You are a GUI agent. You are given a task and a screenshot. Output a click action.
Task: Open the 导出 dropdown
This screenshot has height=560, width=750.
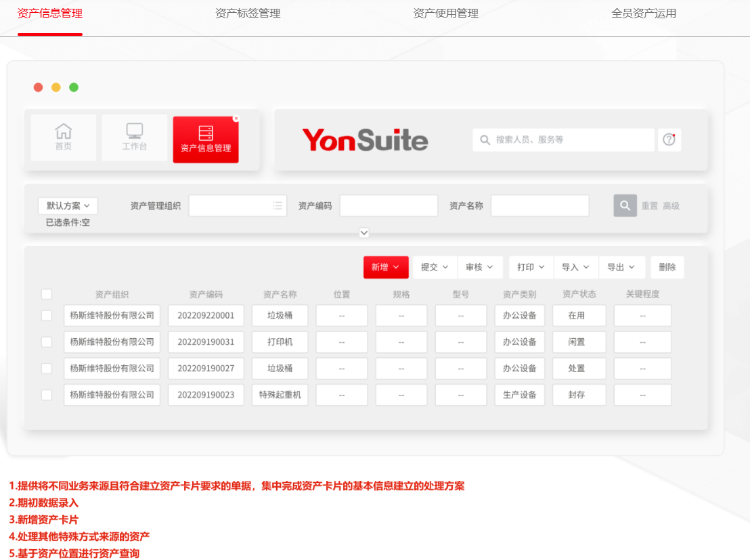pyautogui.click(x=621, y=267)
